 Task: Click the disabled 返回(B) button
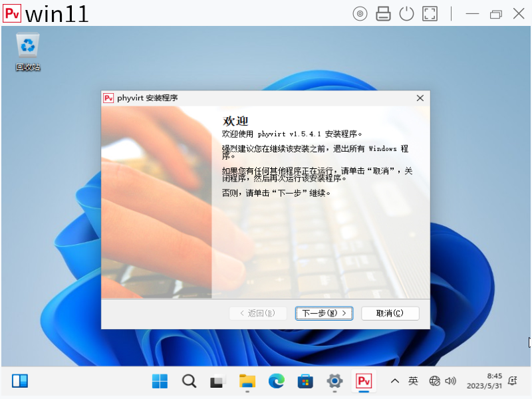[258, 313]
